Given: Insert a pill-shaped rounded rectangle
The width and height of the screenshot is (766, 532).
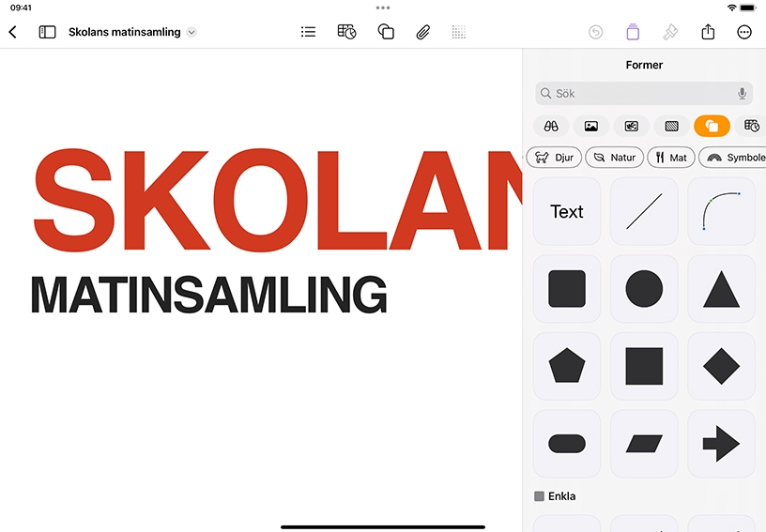Looking at the screenshot, I should tap(567, 444).
